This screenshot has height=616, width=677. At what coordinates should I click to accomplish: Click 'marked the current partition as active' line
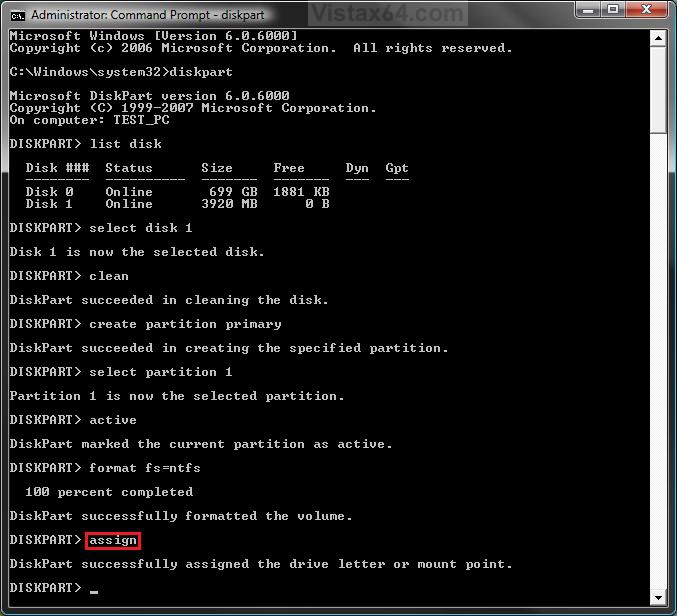(x=201, y=444)
